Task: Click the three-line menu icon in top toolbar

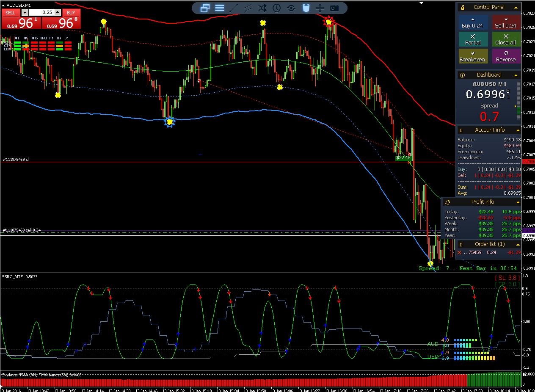Action: tap(219, 8)
